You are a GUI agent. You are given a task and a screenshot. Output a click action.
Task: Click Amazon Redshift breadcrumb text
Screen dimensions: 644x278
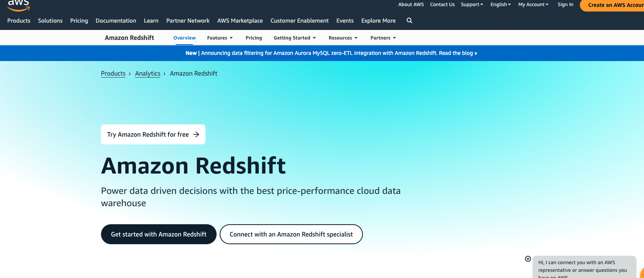tap(194, 73)
